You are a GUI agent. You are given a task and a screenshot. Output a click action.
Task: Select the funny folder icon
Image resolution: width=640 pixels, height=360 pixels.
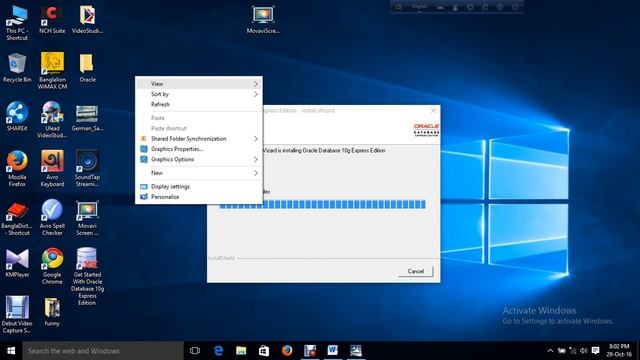[52, 312]
